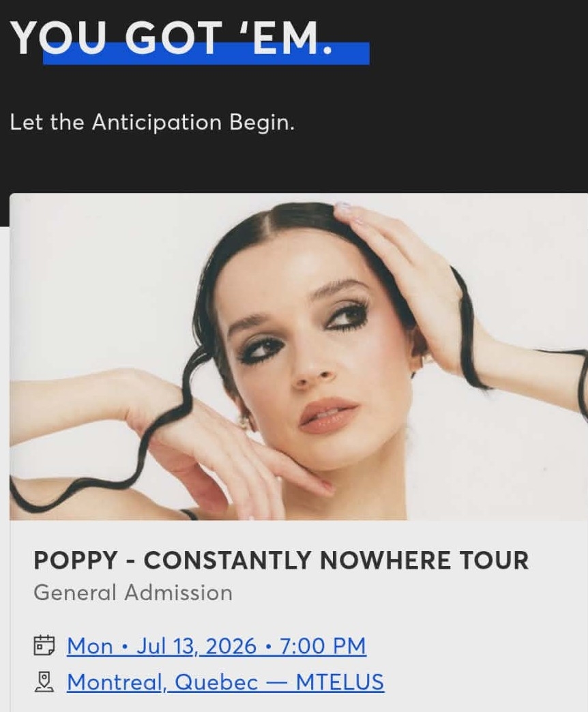The width and height of the screenshot is (588, 712).
Task: Select the General Admission label
Action: [x=133, y=592]
